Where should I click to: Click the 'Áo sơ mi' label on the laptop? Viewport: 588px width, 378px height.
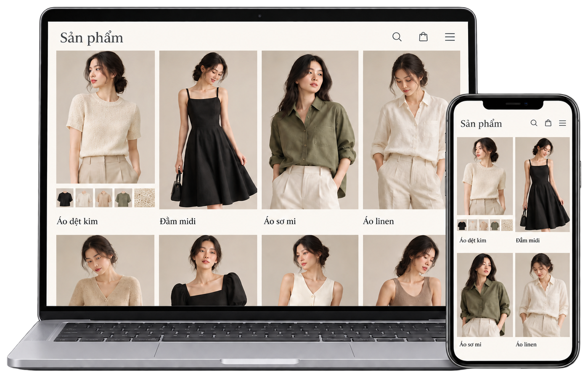[280, 221]
